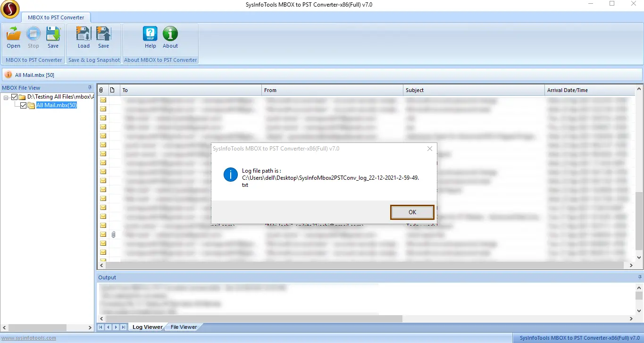Uncheck the All Mail.mbx(50) checkbox
Image resolution: width=644 pixels, height=343 pixels.
(x=24, y=106)
